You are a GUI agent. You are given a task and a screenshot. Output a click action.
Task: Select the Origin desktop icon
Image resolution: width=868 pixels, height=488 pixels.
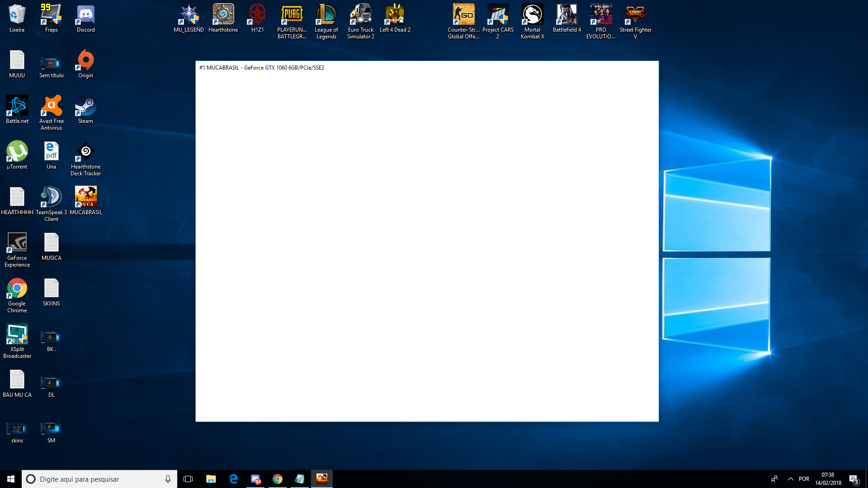(85, 64)
